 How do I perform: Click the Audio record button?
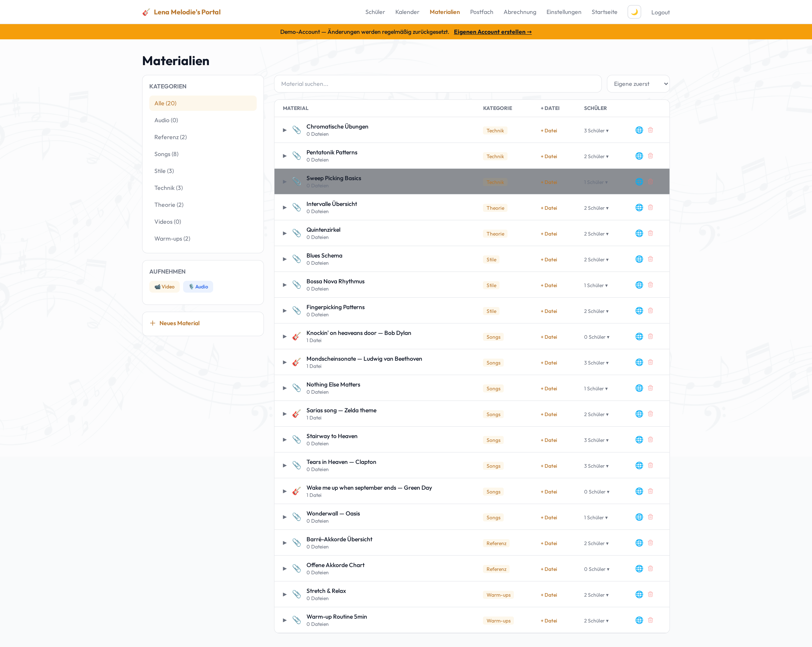pos(198,286)
